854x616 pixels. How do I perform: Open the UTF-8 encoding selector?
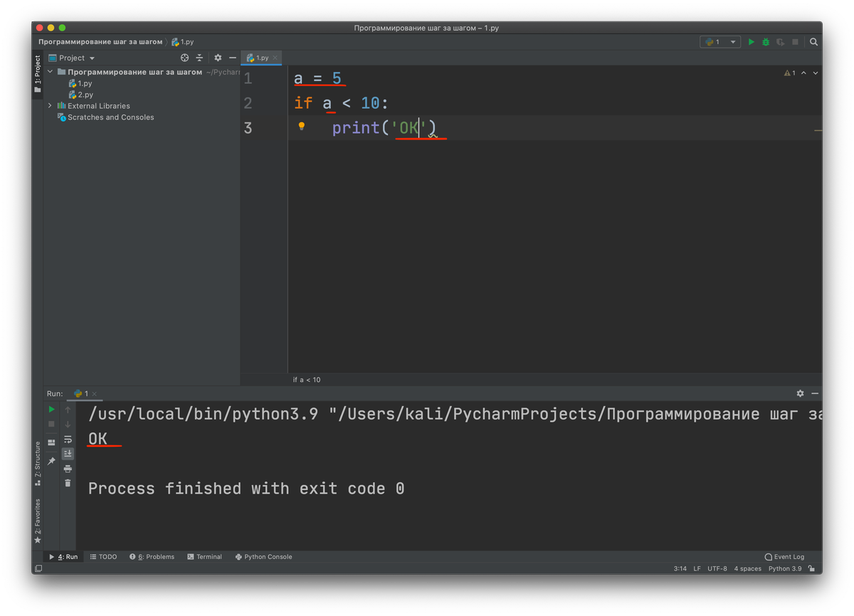click(717, 568)
